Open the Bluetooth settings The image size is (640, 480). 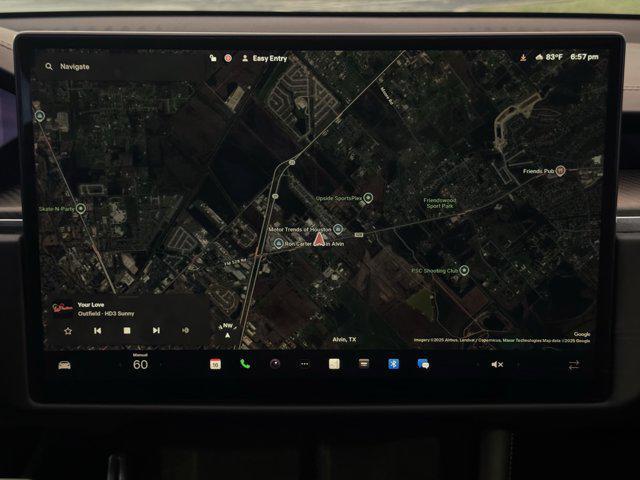point(393,364)
